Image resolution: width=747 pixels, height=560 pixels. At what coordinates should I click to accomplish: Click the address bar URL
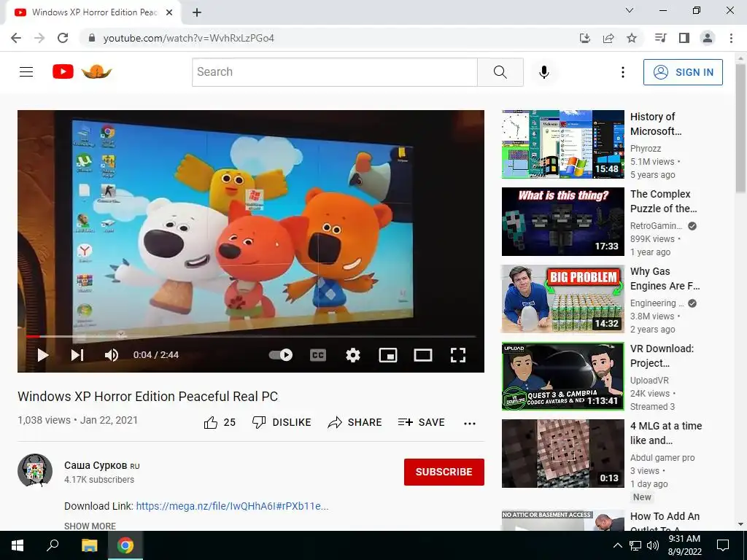tap(189, 38)
